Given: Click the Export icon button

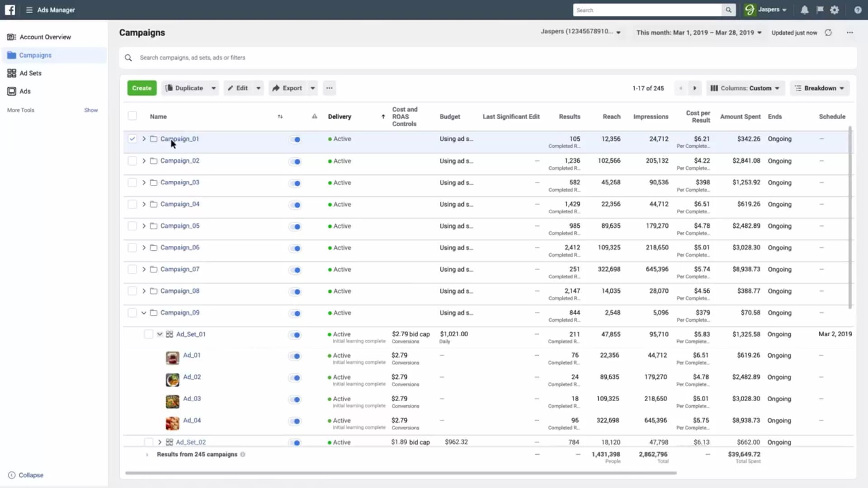Looking at the screenshot, I should click(x=276, y=88).
